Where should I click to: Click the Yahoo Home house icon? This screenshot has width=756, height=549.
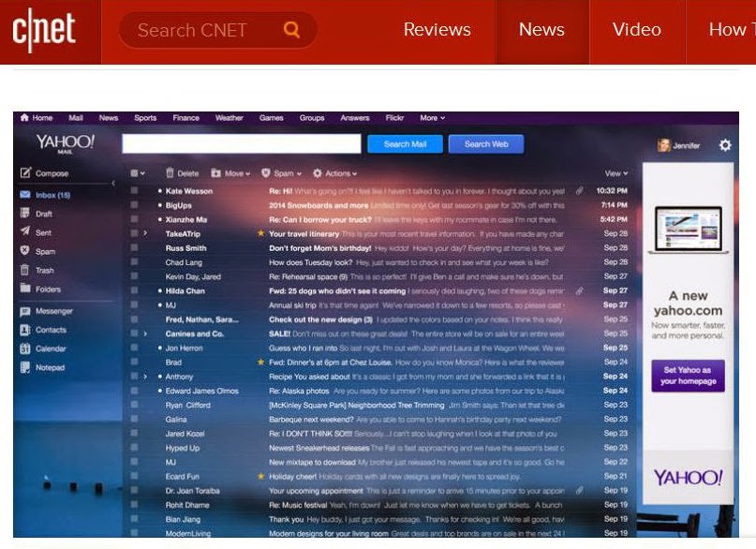24,117
